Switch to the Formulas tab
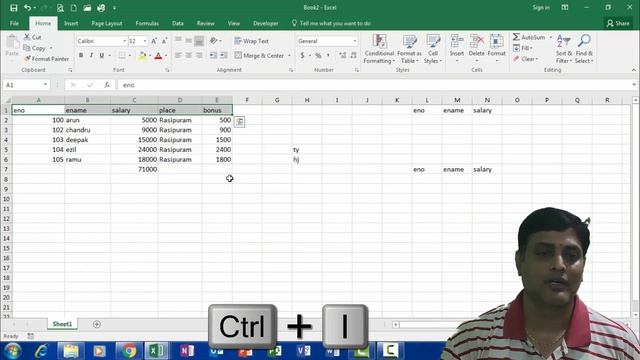This screenshot has height=360, width=640. tap(147, 23)
